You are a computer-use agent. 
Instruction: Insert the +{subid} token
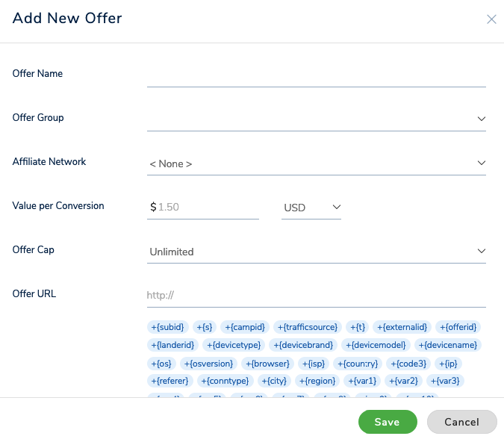click(168, 327)
